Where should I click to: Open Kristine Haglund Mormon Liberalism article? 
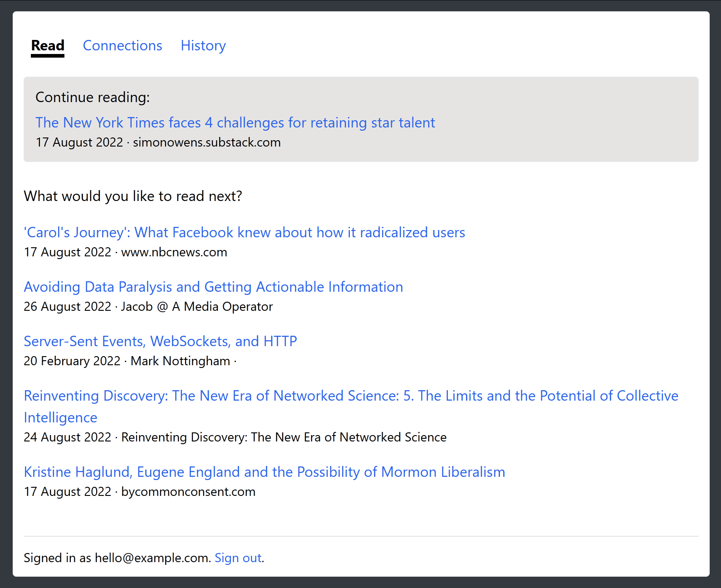pyautogui.click(x=265, y=472)
